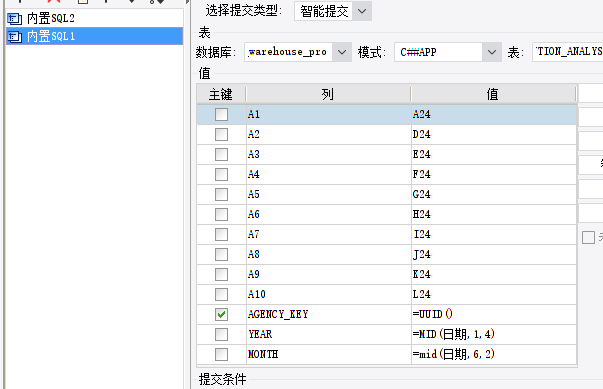Toggle primary key checkbox for A5
This screenshot has width=603, height=389.
(221, 194)
